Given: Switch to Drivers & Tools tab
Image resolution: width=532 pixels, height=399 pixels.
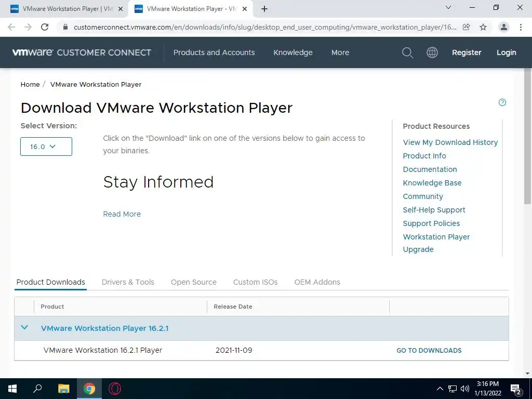Looking at the screenshot, I should tap(128, 282).
